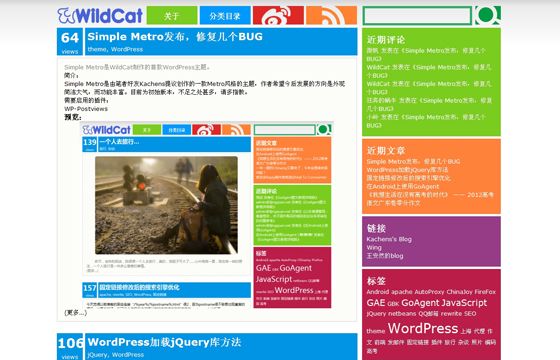Screen dimensions: 560x360
Task: Open the Wing link in 链接 panel
Action: [374, 248]
